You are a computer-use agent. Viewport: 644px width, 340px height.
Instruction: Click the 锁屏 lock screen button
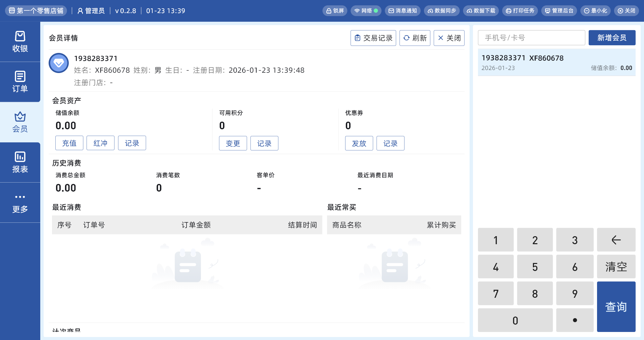[x=335, y=11]
